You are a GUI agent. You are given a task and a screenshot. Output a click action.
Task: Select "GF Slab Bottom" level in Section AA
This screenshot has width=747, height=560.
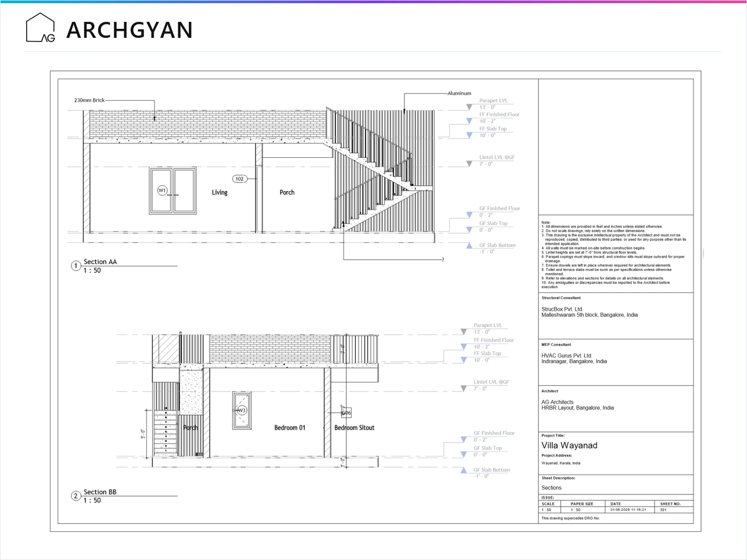click(497, 245)
